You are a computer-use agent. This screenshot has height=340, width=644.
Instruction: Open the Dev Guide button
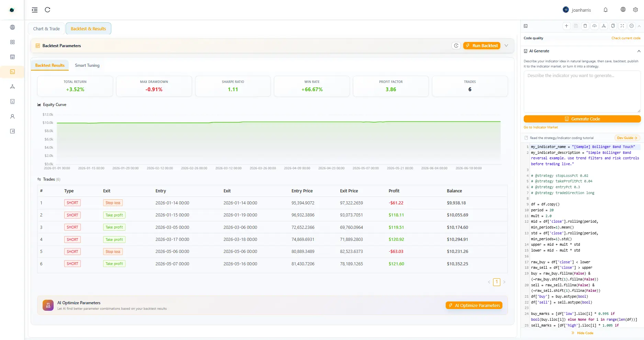(x=627, y=138)
